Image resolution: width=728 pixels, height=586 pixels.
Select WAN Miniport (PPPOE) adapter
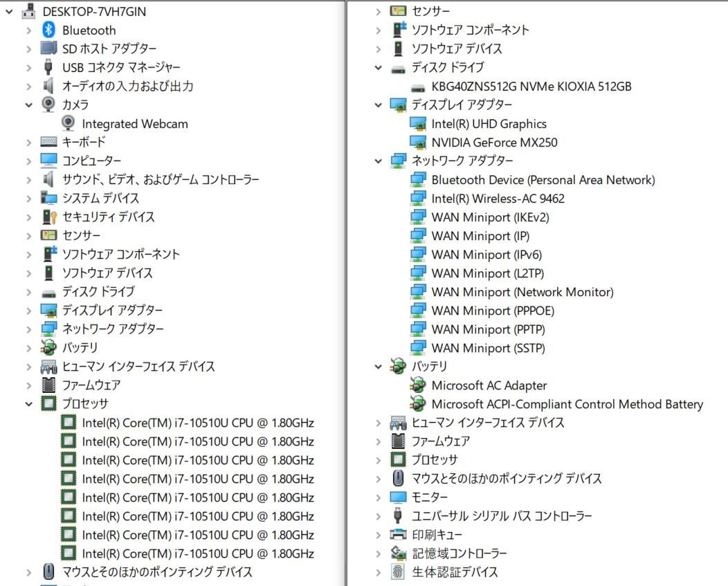pos(492,311)
